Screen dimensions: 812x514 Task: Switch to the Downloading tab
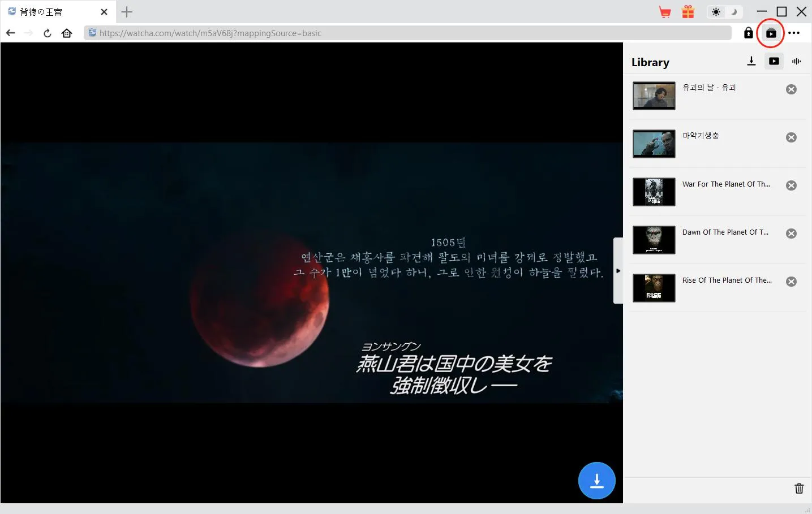751,61
